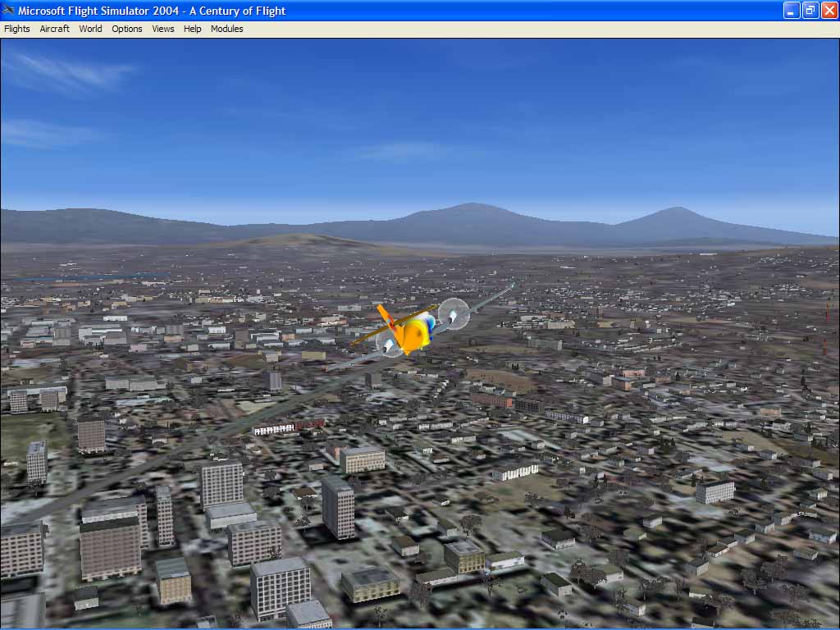Image resolution: width=840 pixels, height=630 pixels.
Task: Open the Flights menu
Action: point(16,29)
